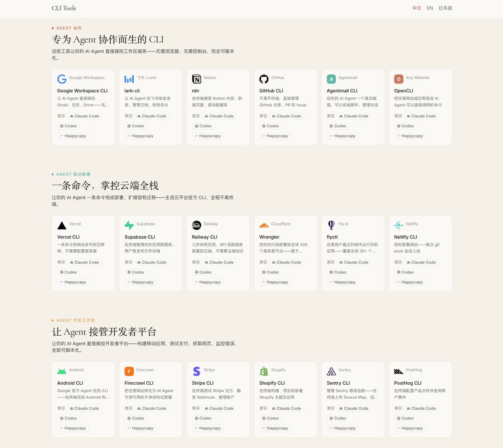Screen dimensions: 503x448
Task: Open the Shopify CLI card title
Action: pos(272,383)
